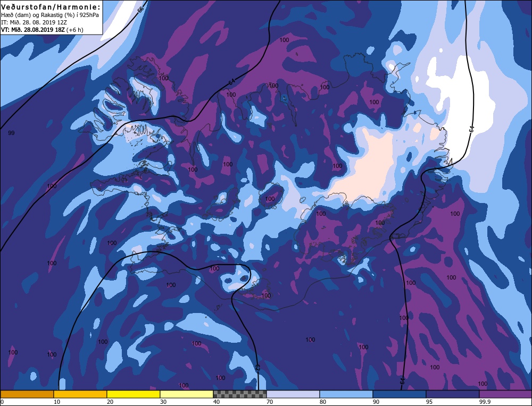
Task: Click the '40' legend scale value
Action: click(x=217, y=402)
